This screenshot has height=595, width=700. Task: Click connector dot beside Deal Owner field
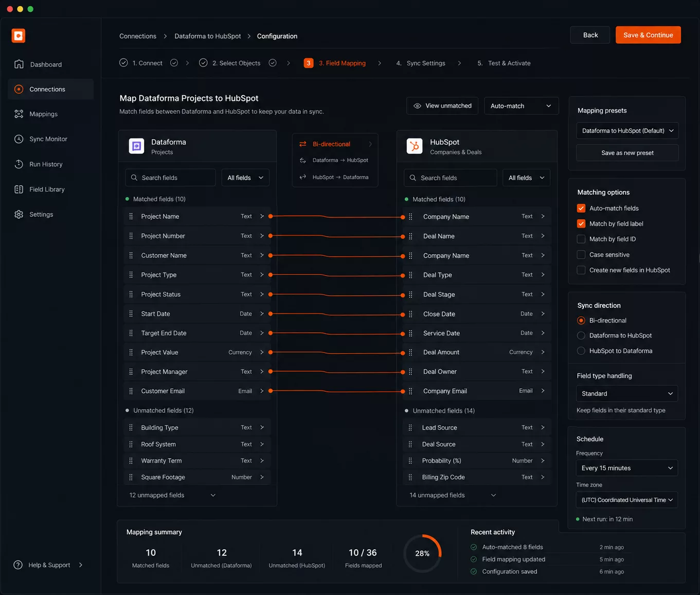click(403, 372)
